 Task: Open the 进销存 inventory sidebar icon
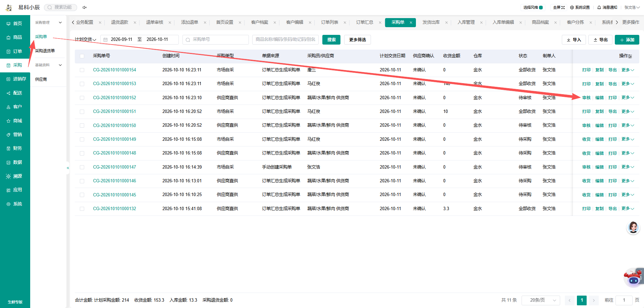pyautogui.click(x=9, y=79)
